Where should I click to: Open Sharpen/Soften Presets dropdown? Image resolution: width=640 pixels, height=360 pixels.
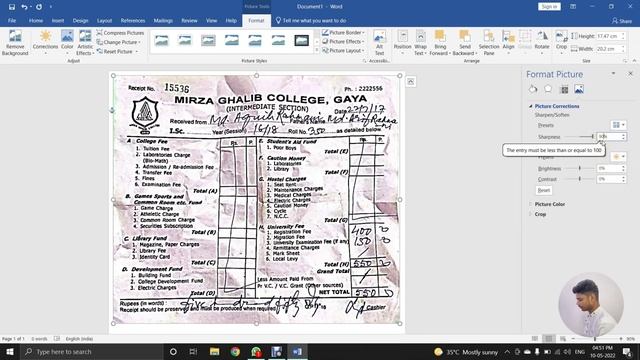[618, 125]
